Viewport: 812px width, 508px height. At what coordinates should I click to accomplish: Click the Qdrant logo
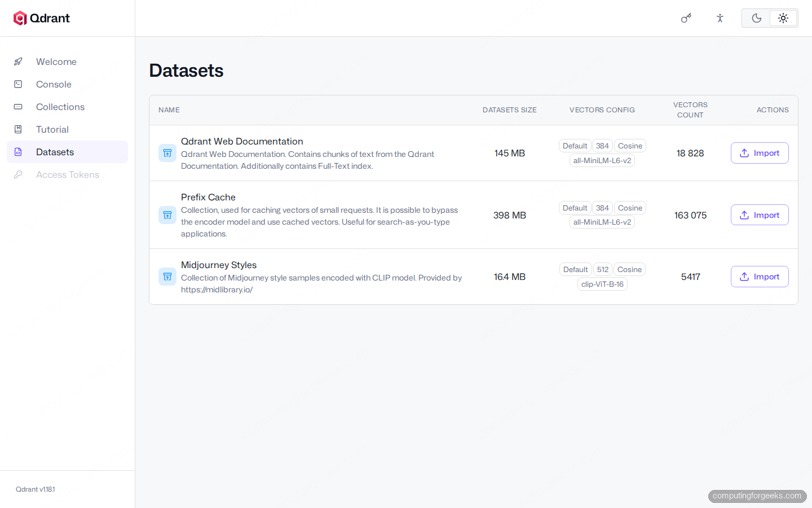tap(42, 18)
